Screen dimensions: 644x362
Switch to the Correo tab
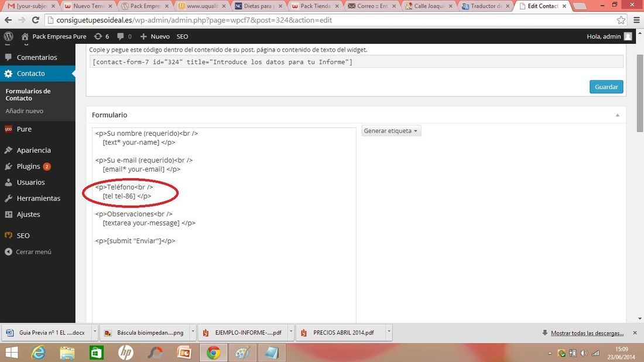point(371,6)
